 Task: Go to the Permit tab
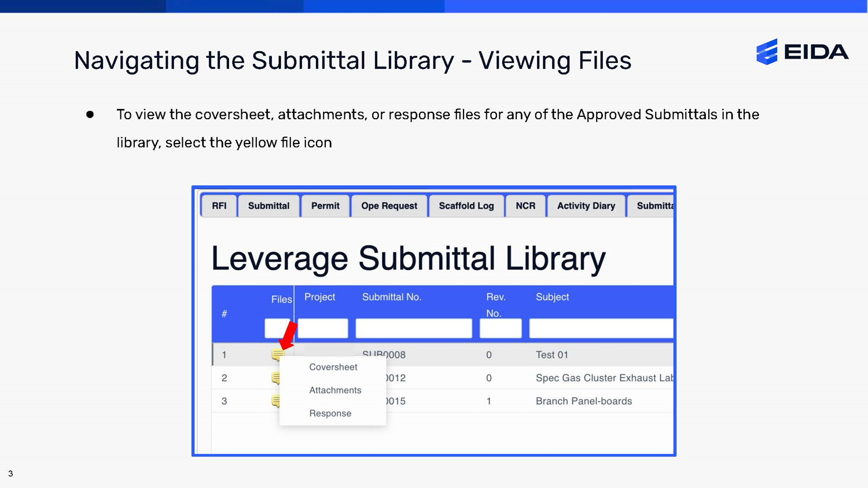325,206
